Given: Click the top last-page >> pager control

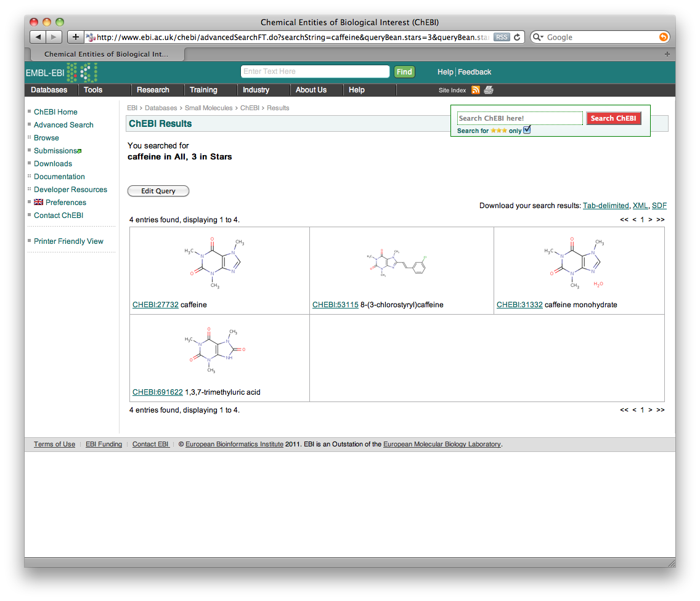Looking at the screenshot, I should (661, 219).
